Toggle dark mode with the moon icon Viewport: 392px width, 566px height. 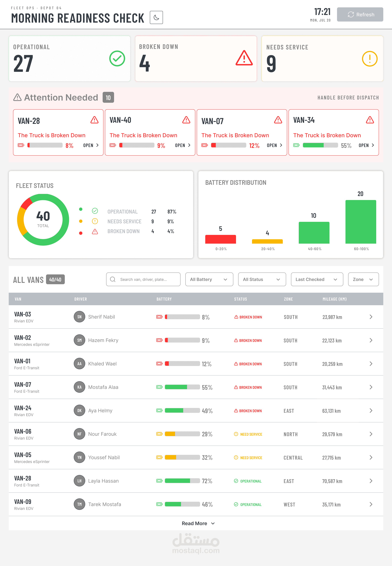(156, 17)
